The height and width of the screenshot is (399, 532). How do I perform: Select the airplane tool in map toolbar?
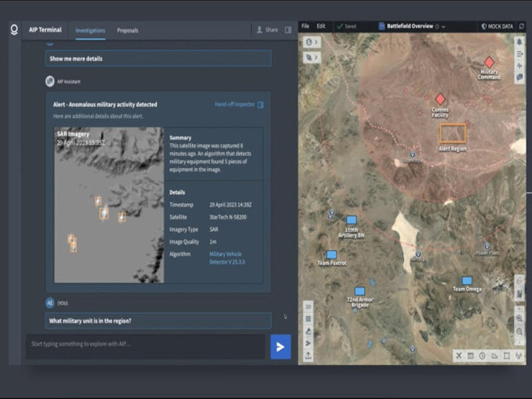tap(459, 356)
